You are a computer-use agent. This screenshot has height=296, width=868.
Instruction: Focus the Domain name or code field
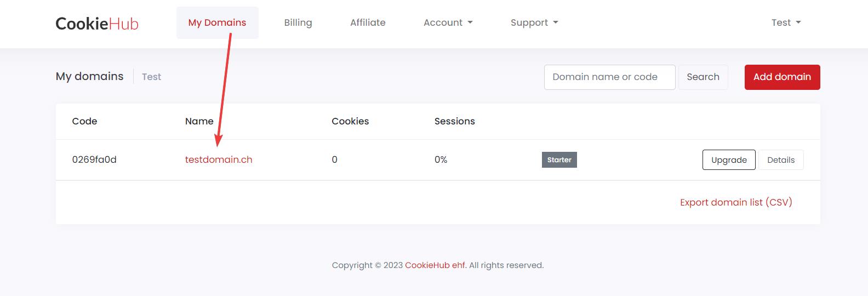coord(609,77)
